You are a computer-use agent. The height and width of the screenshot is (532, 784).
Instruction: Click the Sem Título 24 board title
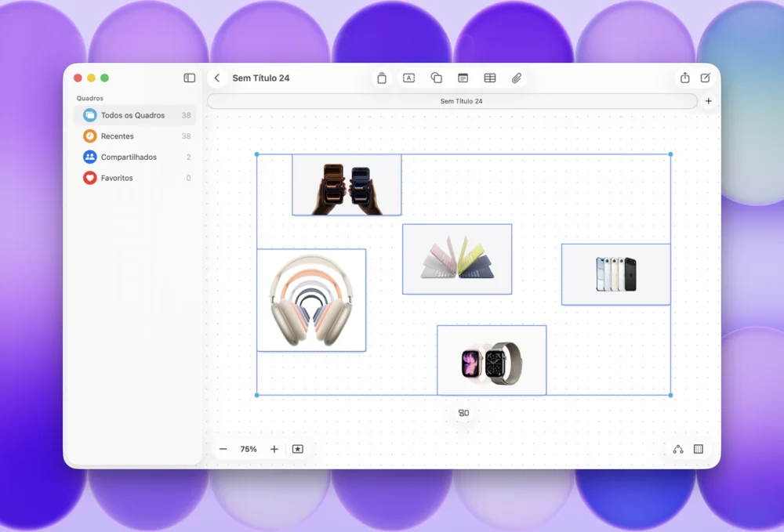pos(261,78)
